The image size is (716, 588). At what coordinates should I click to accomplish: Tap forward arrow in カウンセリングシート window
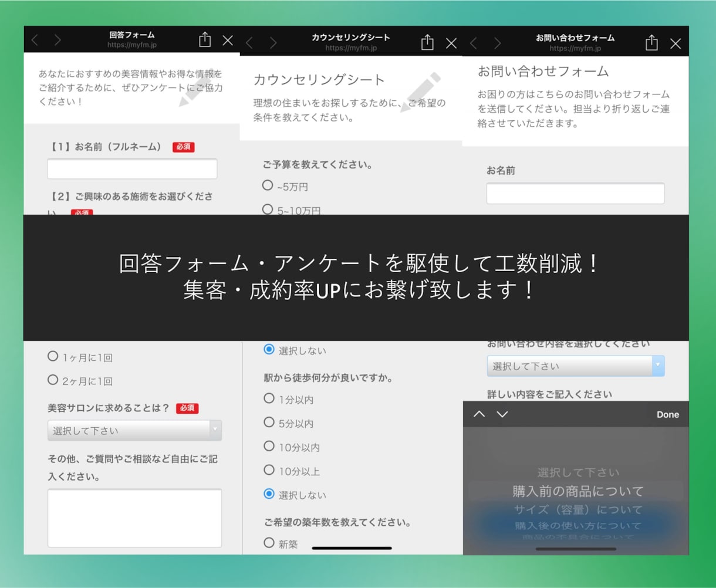pyautogui.click(x=273, y=43)
